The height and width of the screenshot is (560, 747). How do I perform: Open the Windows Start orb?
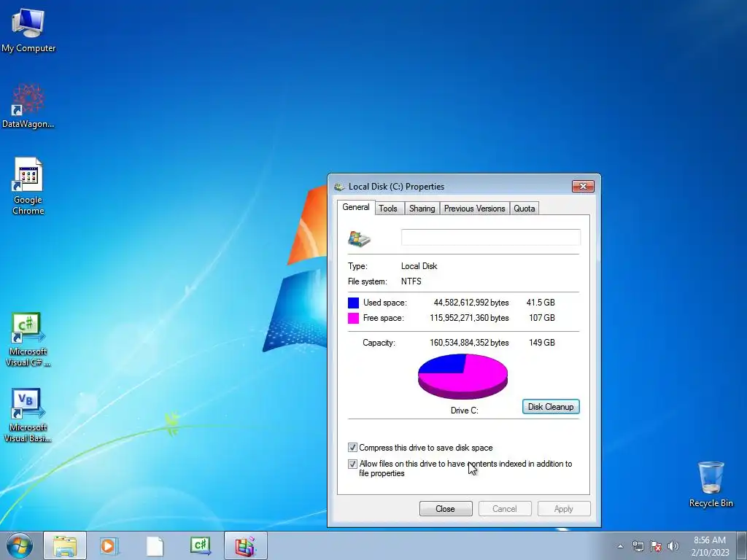pyautogui.click(x=20, y=545)
